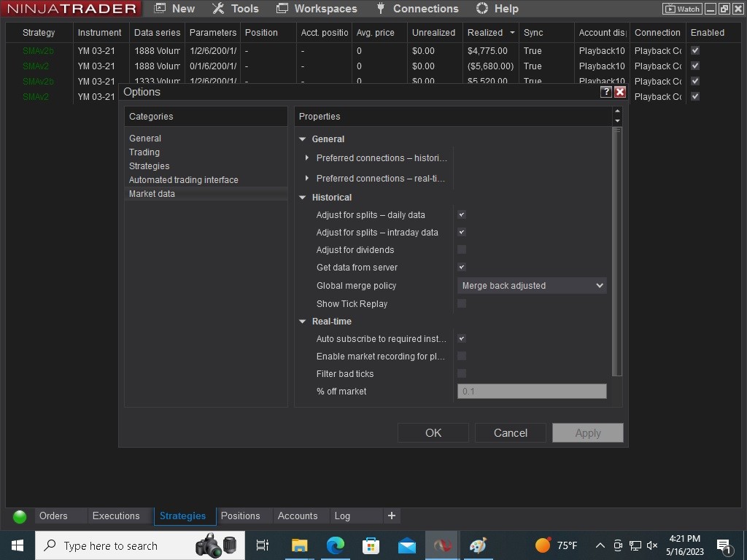
Task: Open the New menu
Action: (x=174, y=9)
